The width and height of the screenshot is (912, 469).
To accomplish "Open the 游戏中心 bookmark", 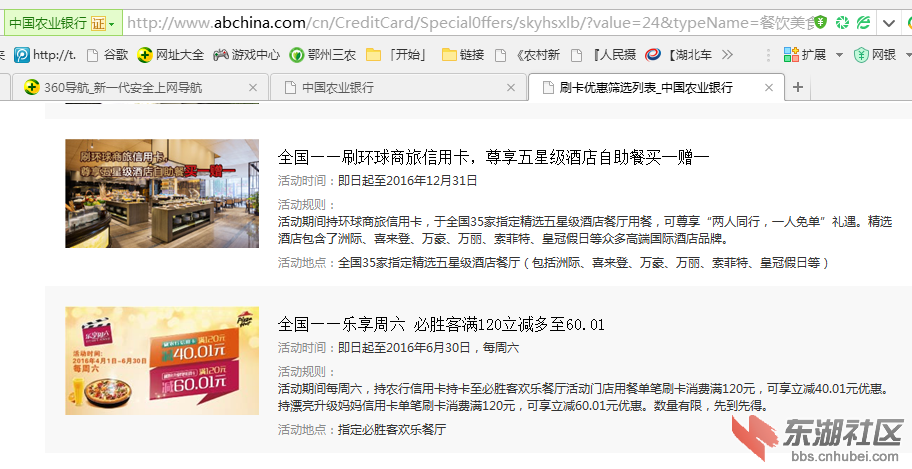I will [x=247, y=55].
